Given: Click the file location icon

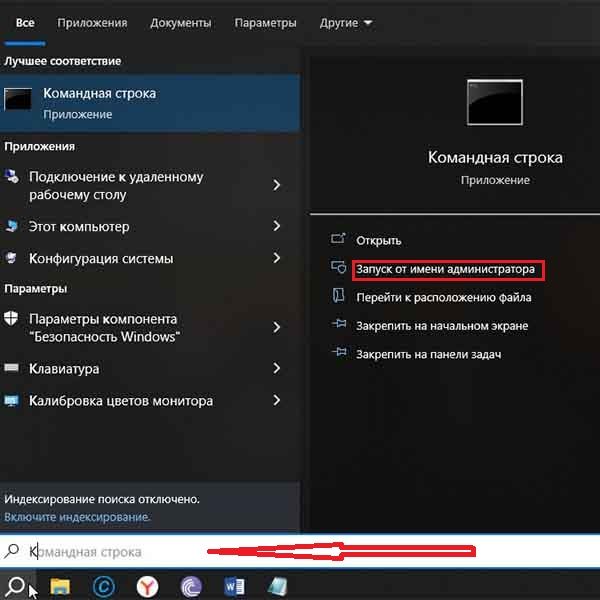Looking at the screenshot, I should (x=338, y=295).
